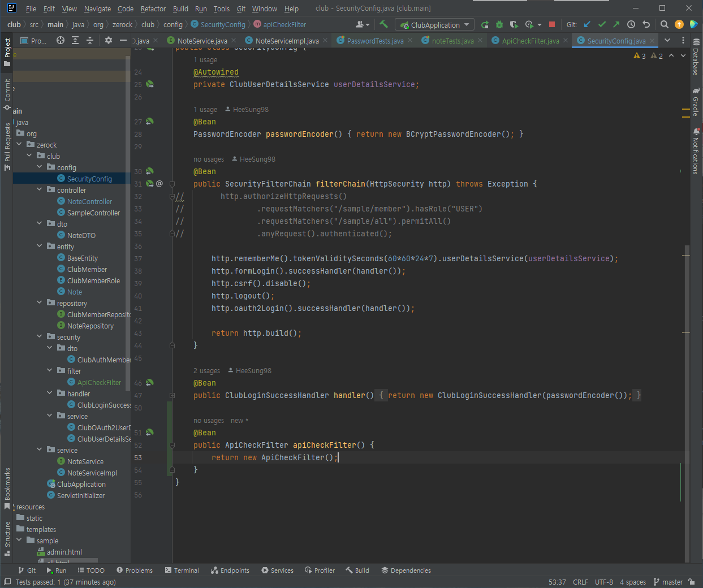This screenshot has height=588, width=703.
Task: Show hidden editor tabs chevron
Action: (667, 40)
